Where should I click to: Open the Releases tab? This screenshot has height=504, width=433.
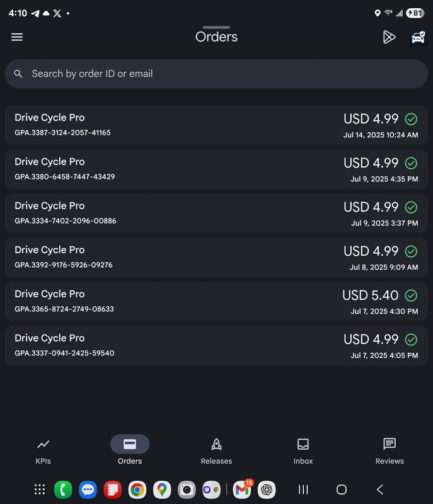[216, 451]
